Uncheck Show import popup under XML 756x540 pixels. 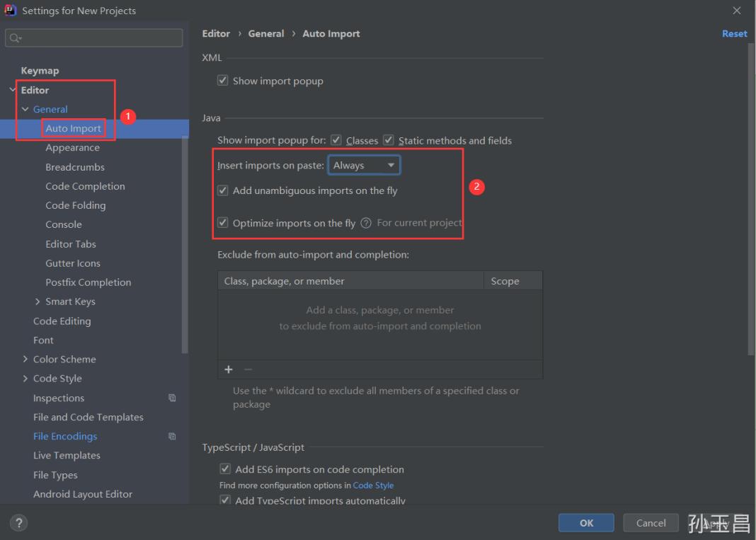(222, 81)
